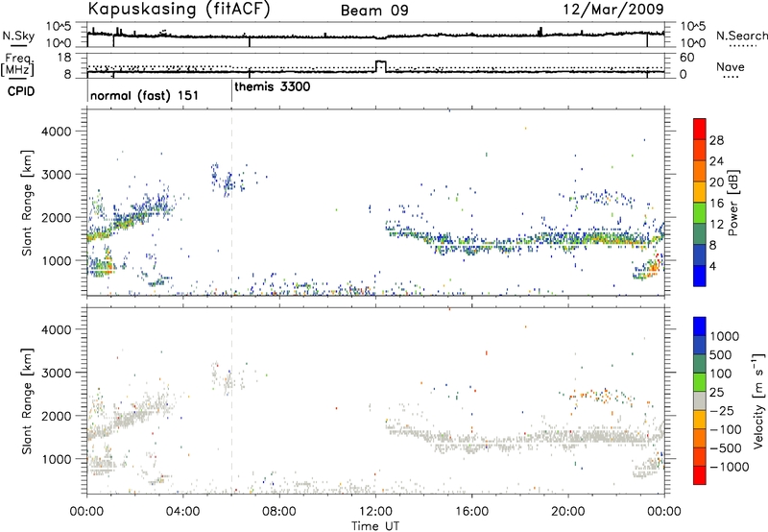768x532 pixels.
Task: Click the Time UT axis label
Action: click(375, 526)
